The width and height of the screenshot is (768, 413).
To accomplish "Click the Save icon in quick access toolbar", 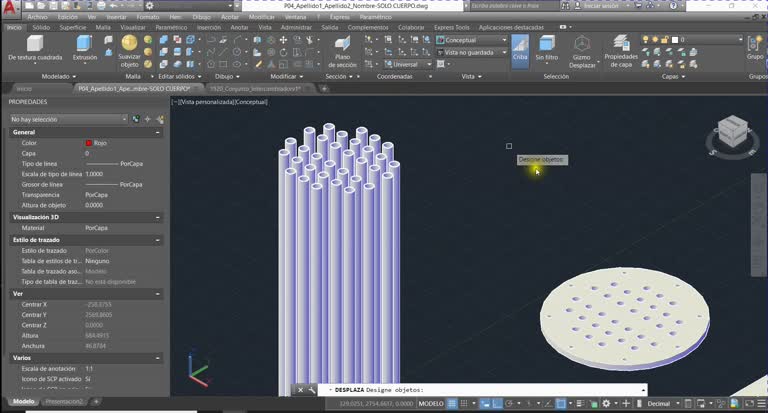I will tap(53, 6).
